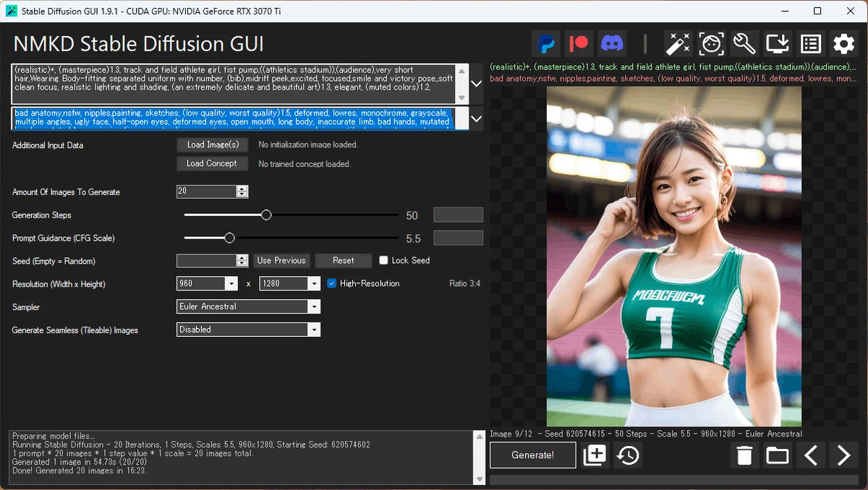Click the generated image preview
Viewport: 868px width, 490px height.
[x=674, y=257]
